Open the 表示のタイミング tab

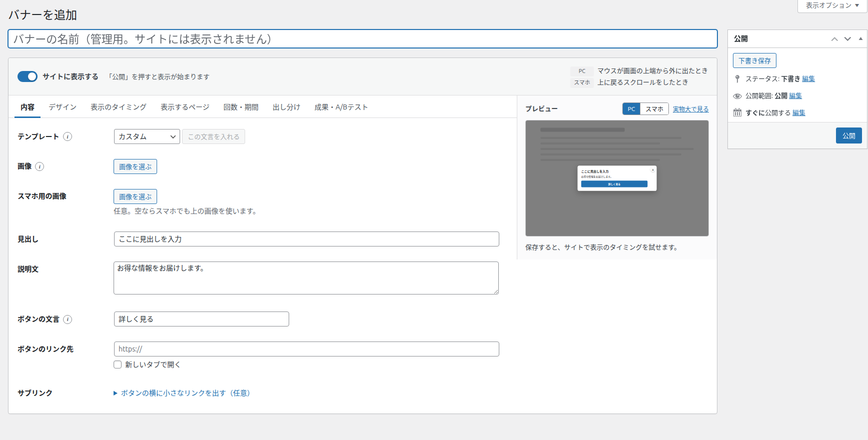pos(119,107)
